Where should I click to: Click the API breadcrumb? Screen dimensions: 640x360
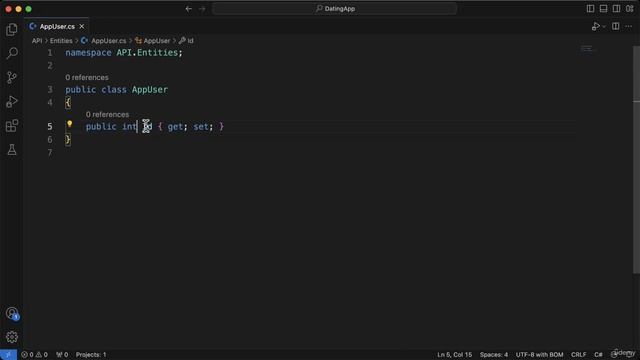37,41
